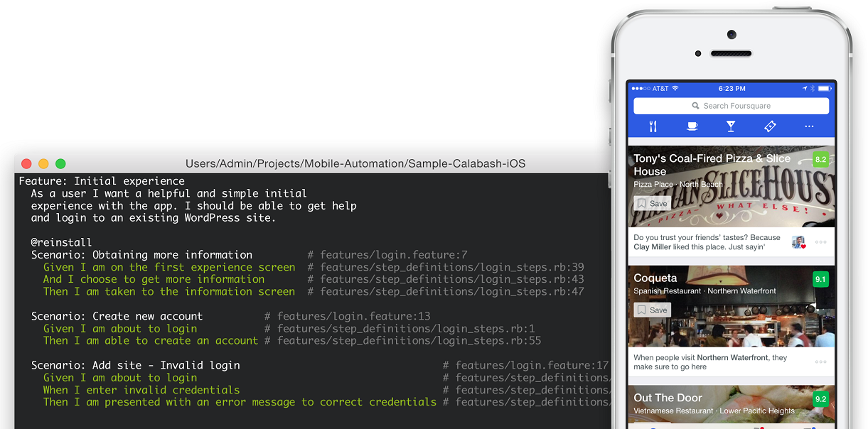Click 'Then I am presented with an error message' line

click(x=240, y=402)
